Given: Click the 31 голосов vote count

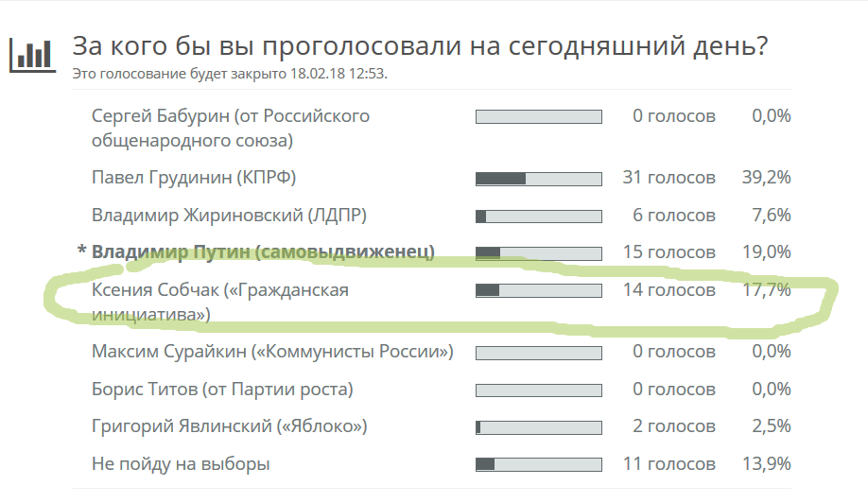Looking at the screenshot, I should [x=668, y=177].
